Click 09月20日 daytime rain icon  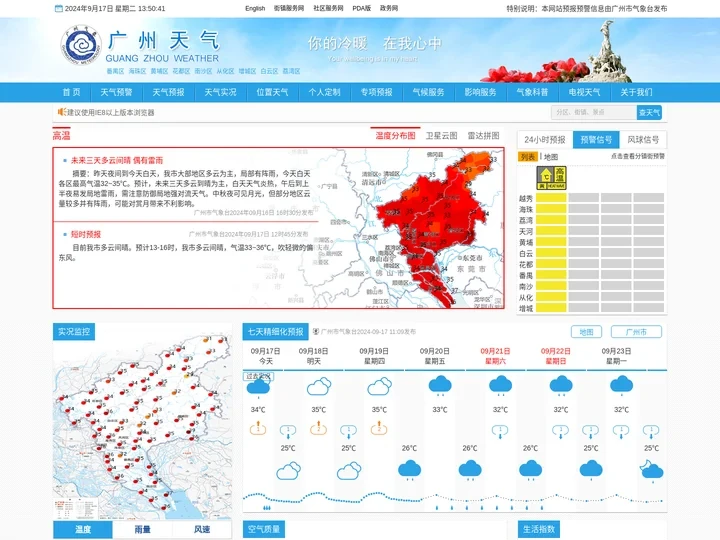click(x=440, y=385)
